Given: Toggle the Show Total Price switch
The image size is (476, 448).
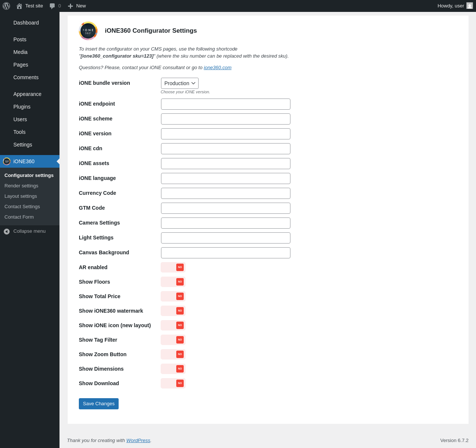Looking at the screenshot, I should (x=173, y=296).
